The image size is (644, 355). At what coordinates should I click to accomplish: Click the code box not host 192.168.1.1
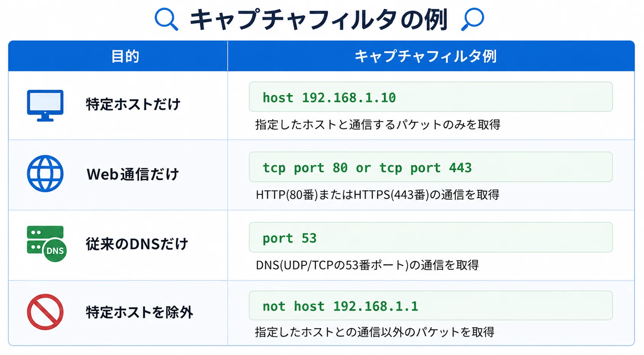(431, 305)
